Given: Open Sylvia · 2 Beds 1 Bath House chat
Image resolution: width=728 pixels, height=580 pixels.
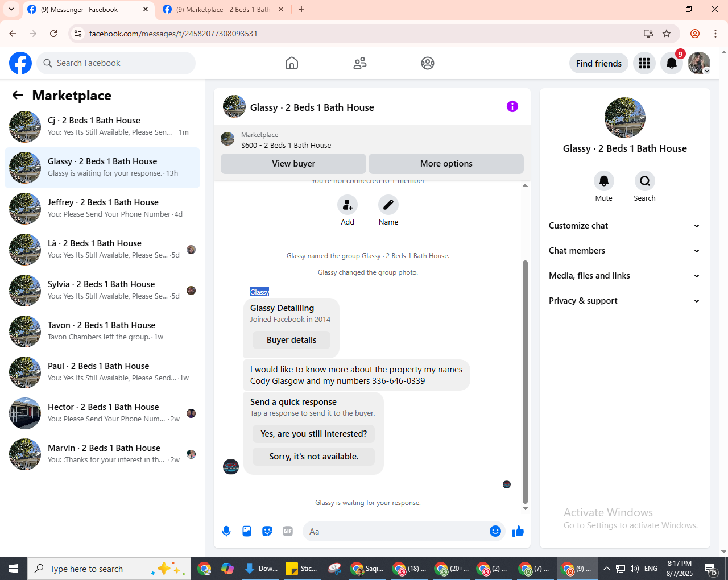Looking at the screenshot, I should pyautogui.click(x=102, y=291).
